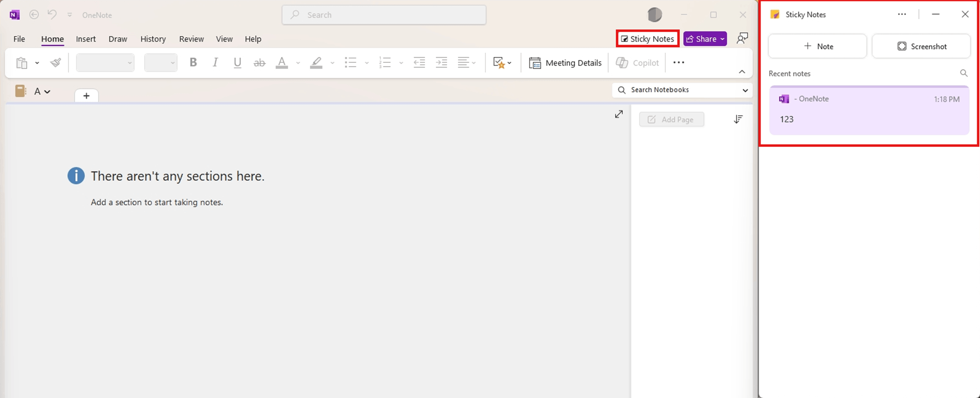Viewport: 980px width, 398px height.
Task: Click the Paste clipboard icon
Action: [22, 63]
